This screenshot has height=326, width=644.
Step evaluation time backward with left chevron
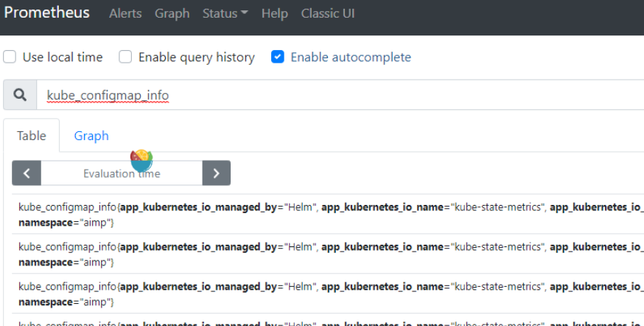pyautogui.click(x=27, y=173)
